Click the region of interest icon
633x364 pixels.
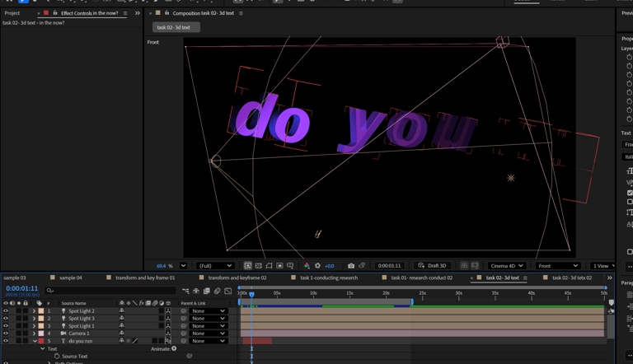coord(279,266)
